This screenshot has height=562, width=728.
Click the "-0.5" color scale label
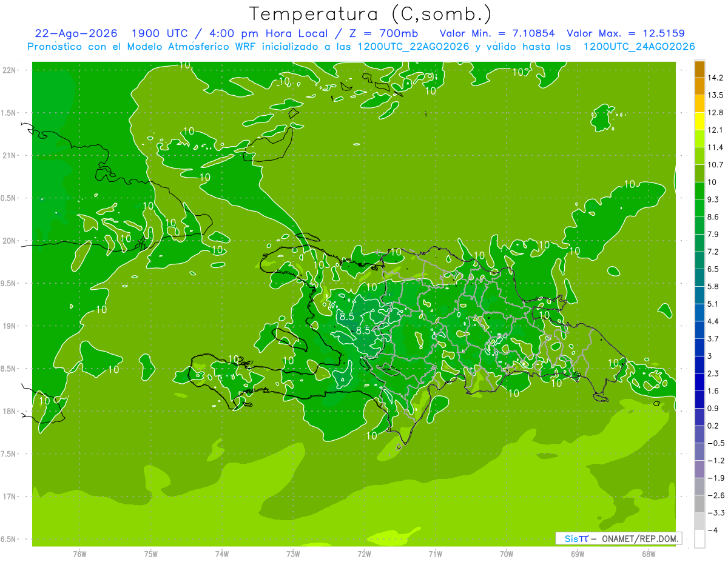716,443
